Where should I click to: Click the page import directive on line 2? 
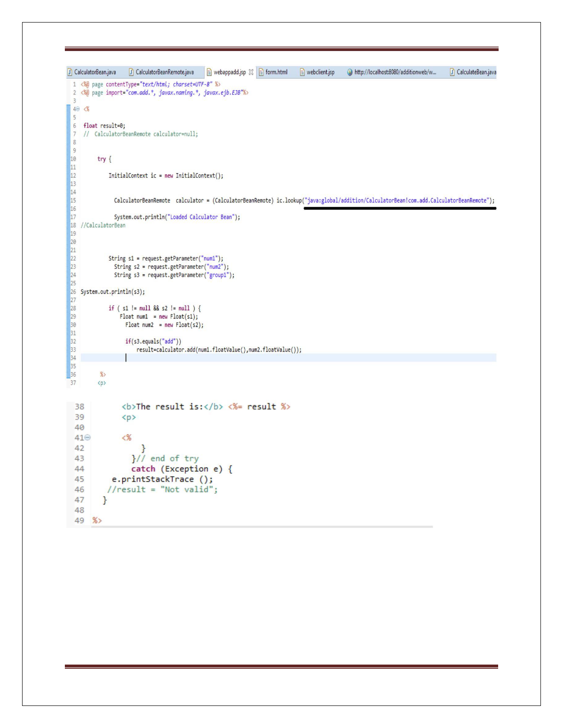pyautogui.click(x=165, y=93)
